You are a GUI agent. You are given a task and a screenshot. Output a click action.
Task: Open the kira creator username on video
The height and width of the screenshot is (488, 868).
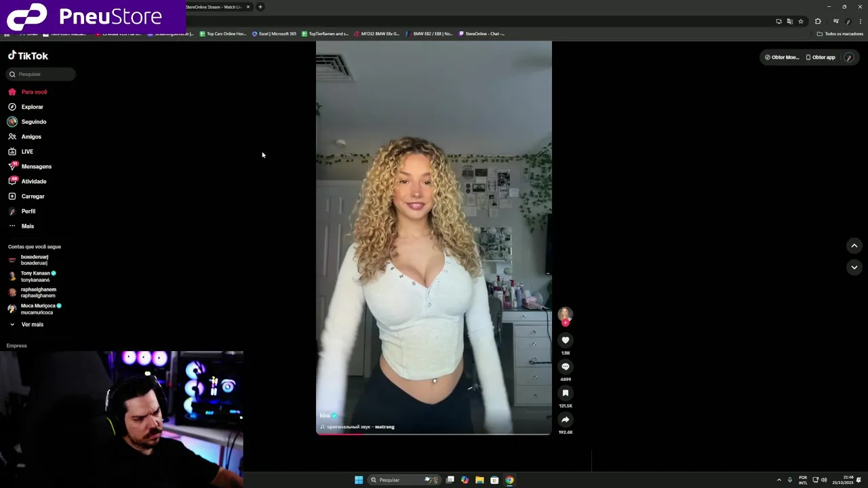(325, 415)
